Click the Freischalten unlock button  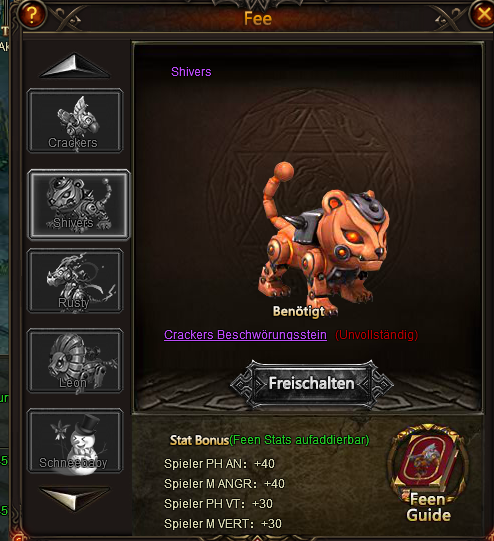pos(312,383)
